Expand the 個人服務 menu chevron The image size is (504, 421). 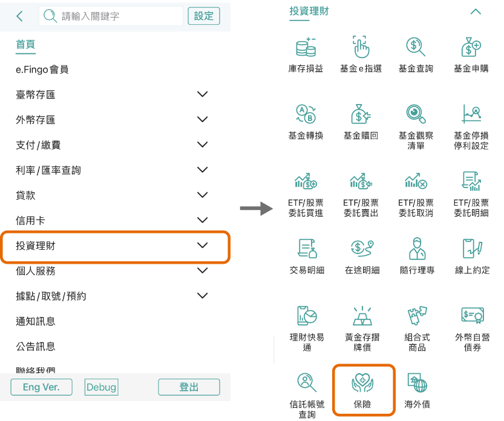click(x=202, y=270)
